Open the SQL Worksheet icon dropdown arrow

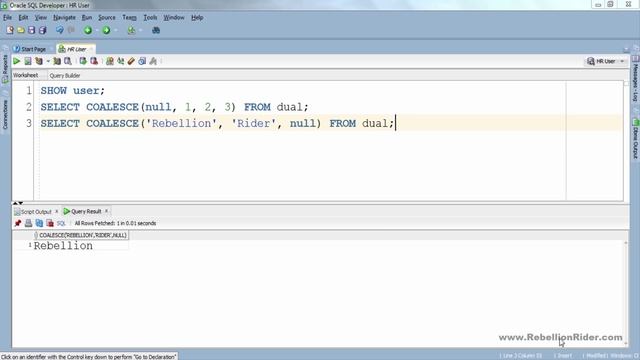click(x=140, y=30)
